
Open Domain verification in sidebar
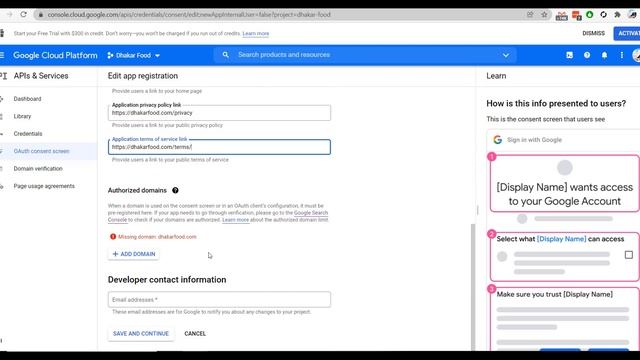pyautogui.click(x=38, y=169)
